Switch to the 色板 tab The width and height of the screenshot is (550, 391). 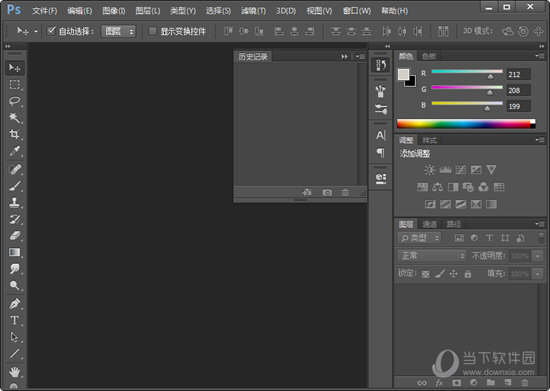point(429,56)
